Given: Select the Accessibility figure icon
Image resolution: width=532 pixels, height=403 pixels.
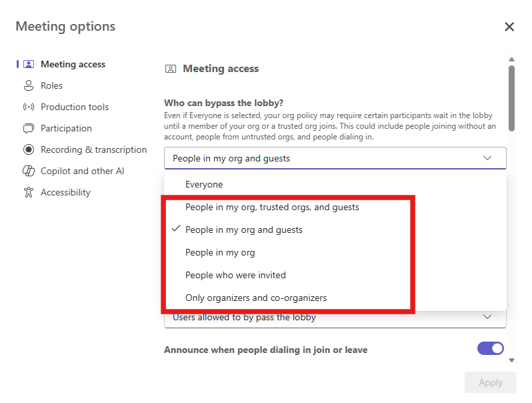Looking at the screenshot, I should (29, 192).
